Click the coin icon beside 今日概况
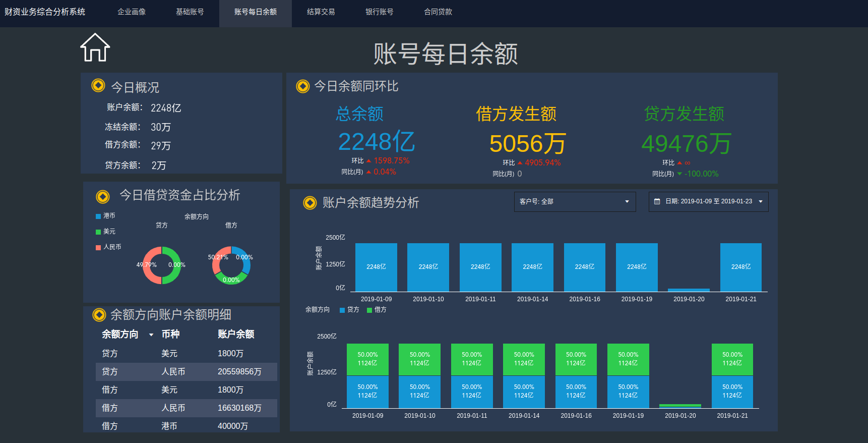 tap(98, 86)
